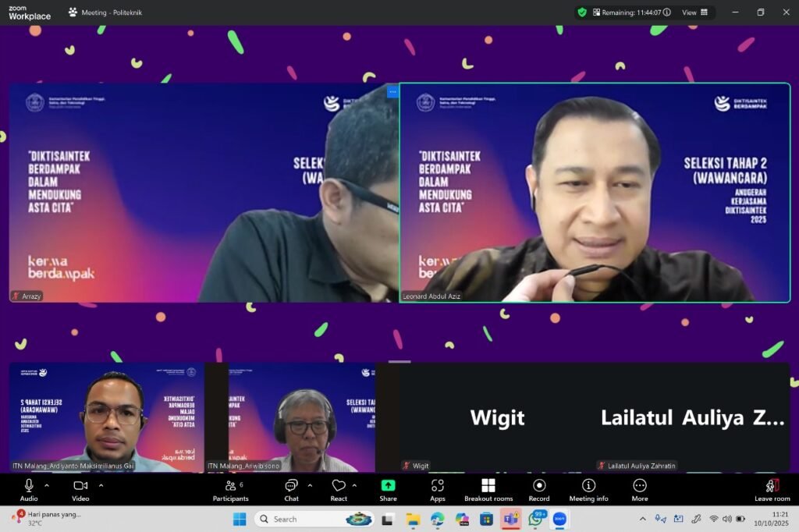The image size is (799, 532).
Task: Open the View layout menu
Action: [695, 12]
